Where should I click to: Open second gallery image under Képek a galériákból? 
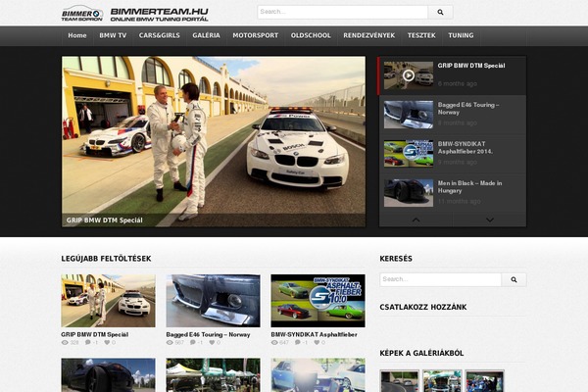click(442, 381)
